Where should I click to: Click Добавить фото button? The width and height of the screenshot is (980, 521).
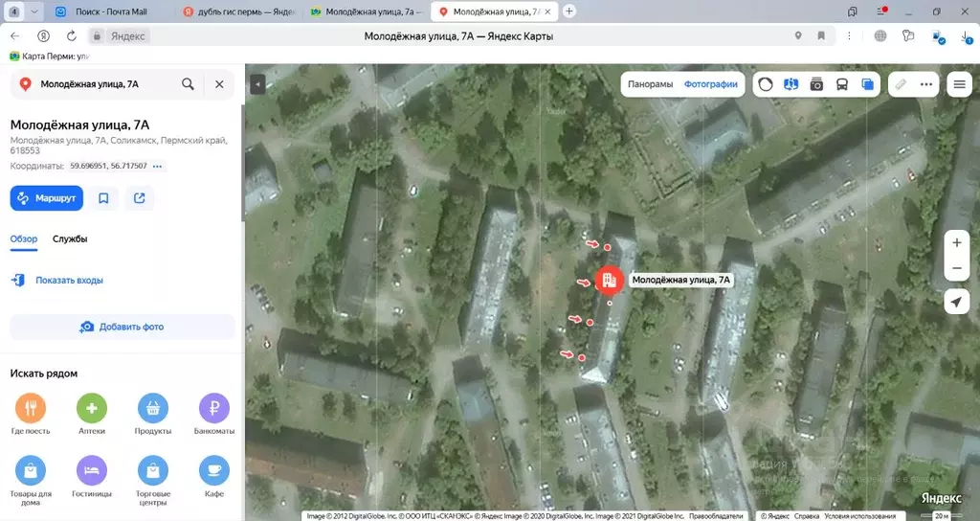122,327
